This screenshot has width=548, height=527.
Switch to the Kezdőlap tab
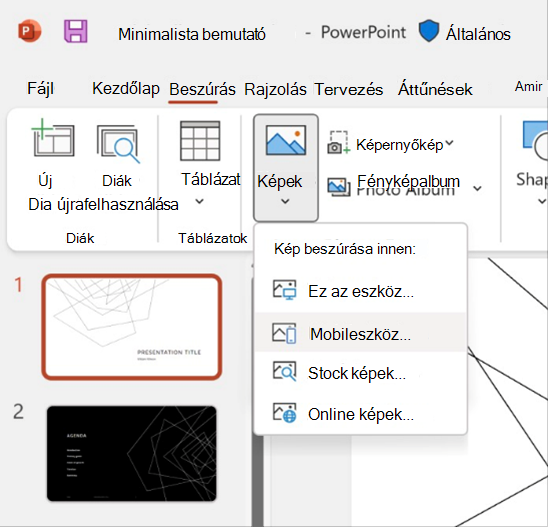(x=126, y=88)
